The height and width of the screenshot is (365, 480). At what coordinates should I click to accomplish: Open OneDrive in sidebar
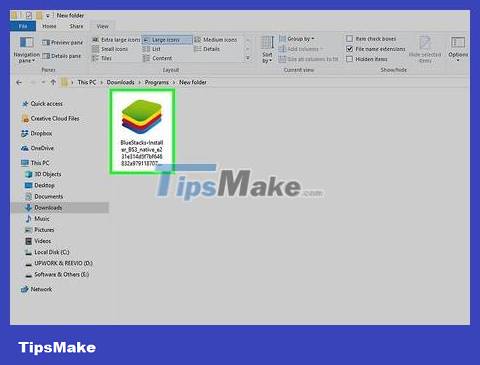(x=37, y=148)
